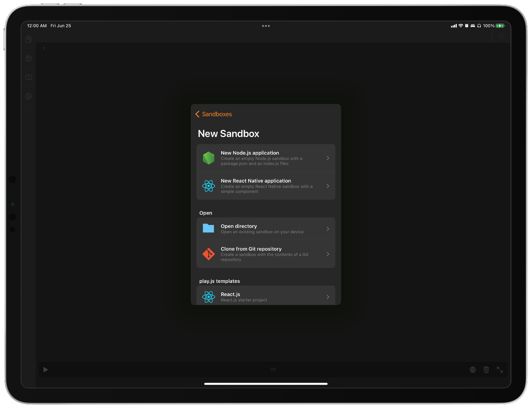Tap the three-dot multitasking menu at top
The width and height of the screenshot is (532, 409).
tap(266, 26)
